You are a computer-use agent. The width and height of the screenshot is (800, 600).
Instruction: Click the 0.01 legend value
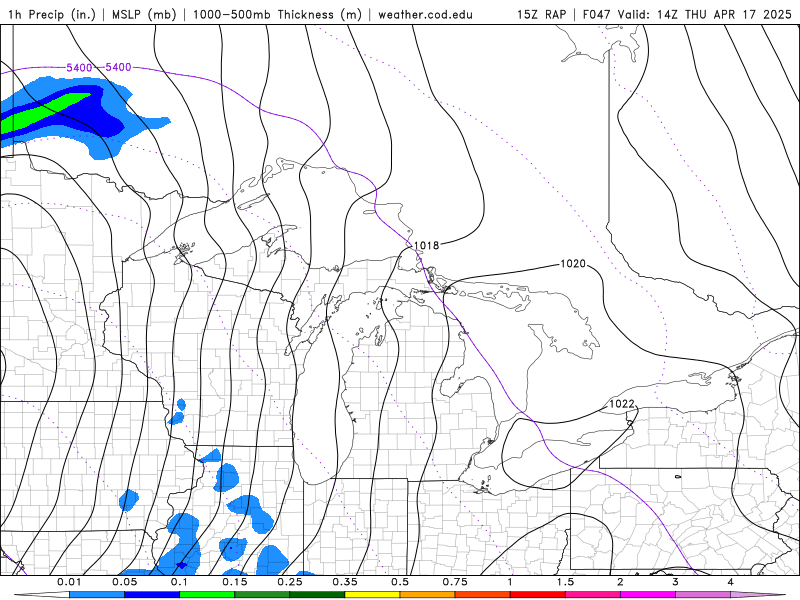69,582
